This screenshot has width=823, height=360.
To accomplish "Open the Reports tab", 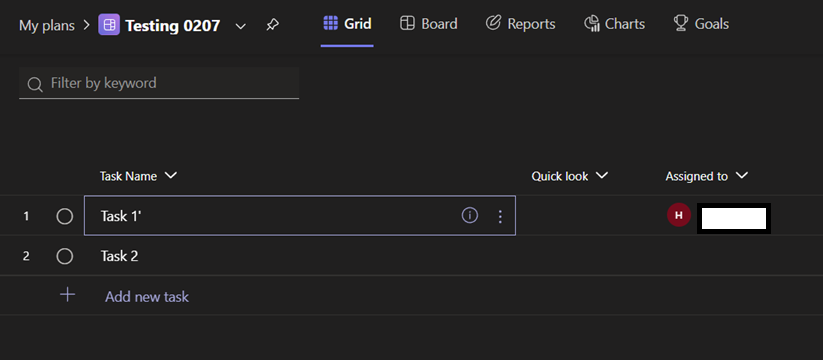I will 520,24.
